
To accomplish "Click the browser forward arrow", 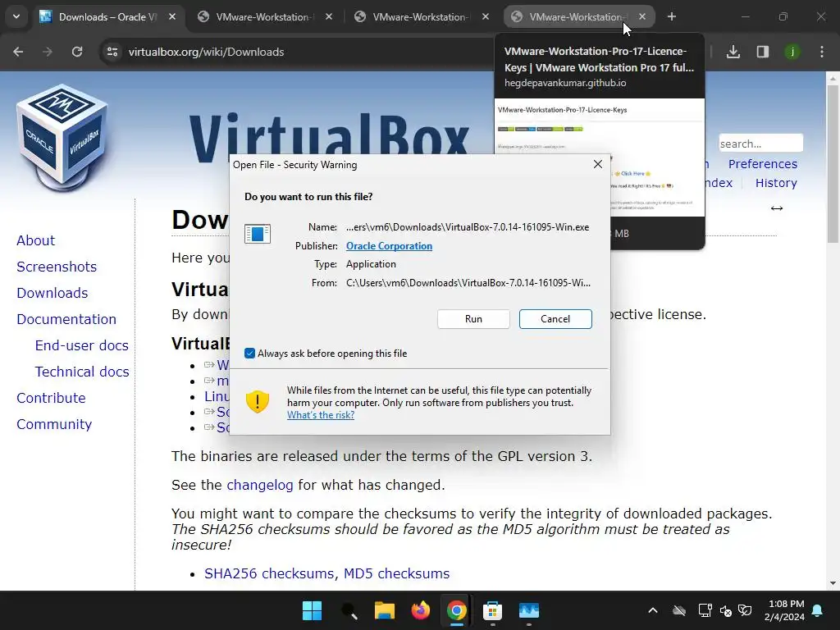I will [x=48, y=52].
